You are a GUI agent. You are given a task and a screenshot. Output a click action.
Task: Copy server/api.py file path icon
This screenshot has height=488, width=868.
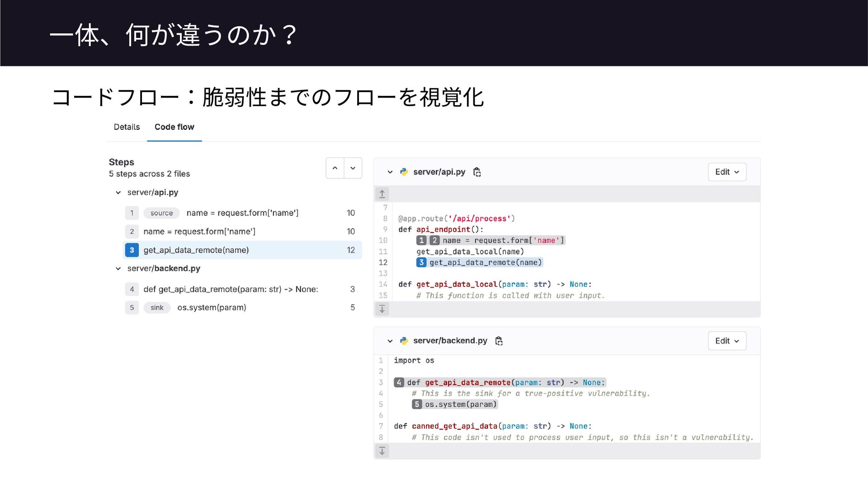click(x=477, y=172)
